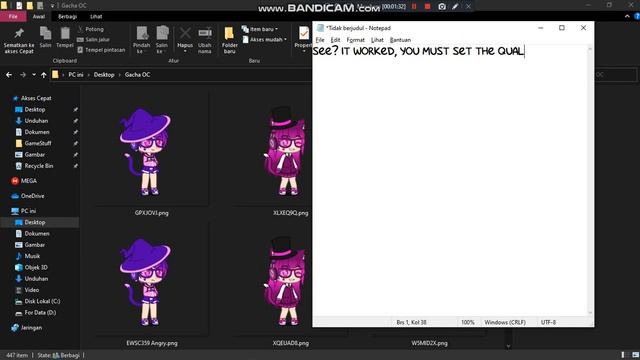
Task: Pause the Bandicam recording
Action: tap(414, 7)
